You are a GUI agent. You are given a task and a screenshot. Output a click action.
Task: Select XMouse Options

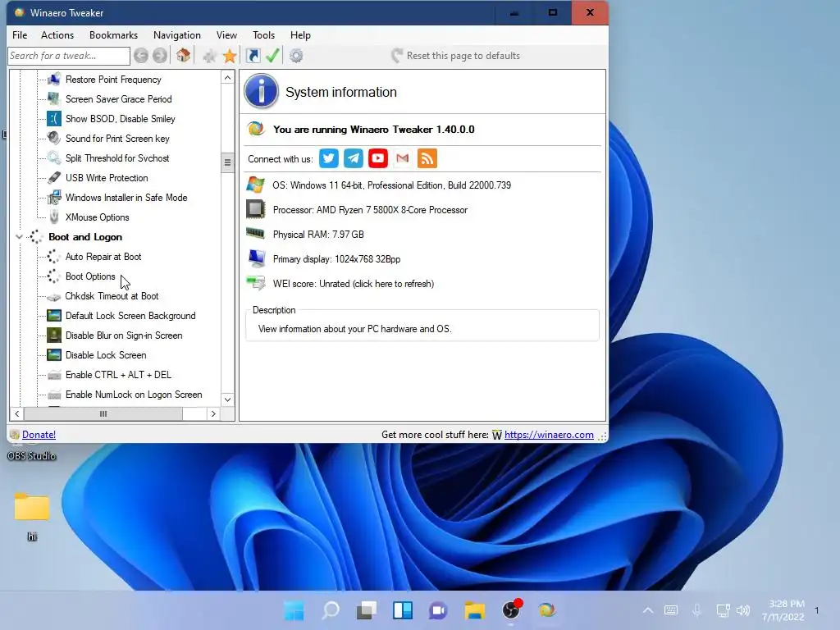pos(97,217)
